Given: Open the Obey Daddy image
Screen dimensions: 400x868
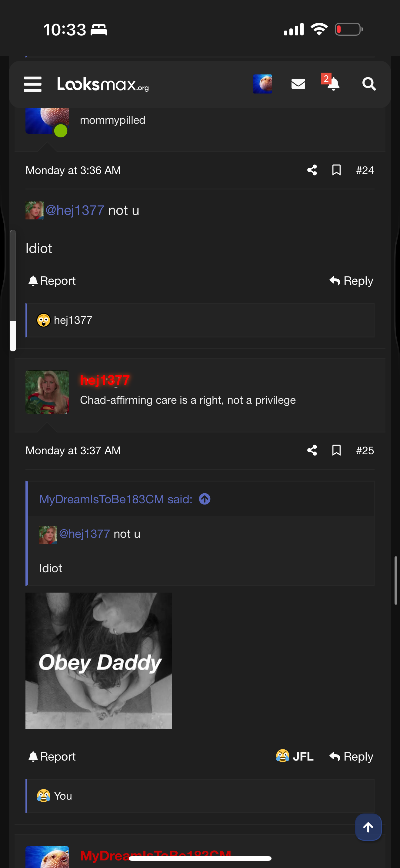Looking at the screenshot, I should pyautogui.click(x=99, y=660).
